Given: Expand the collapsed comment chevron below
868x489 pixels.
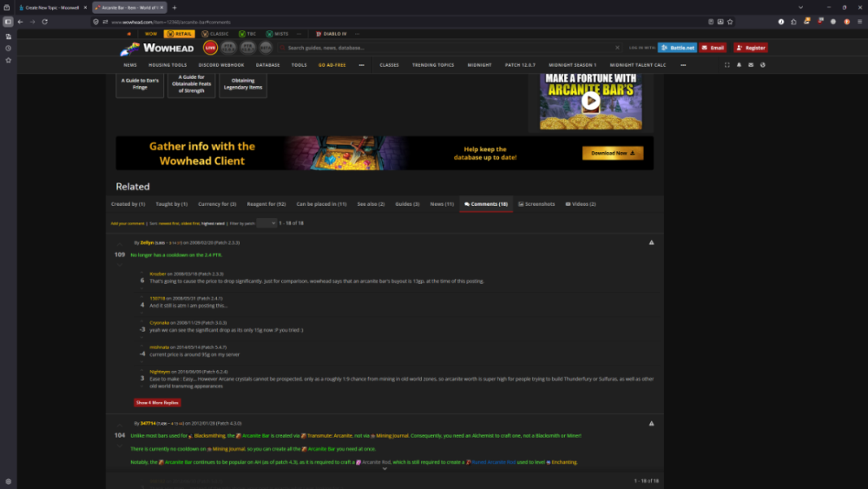Looking at the screenshot, I should pos(385,469).
